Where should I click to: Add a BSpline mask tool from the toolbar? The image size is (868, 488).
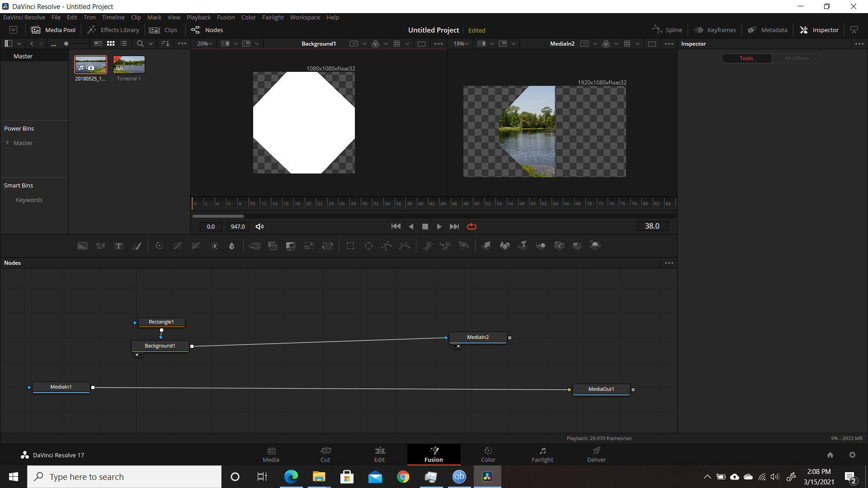click(405, 246)
